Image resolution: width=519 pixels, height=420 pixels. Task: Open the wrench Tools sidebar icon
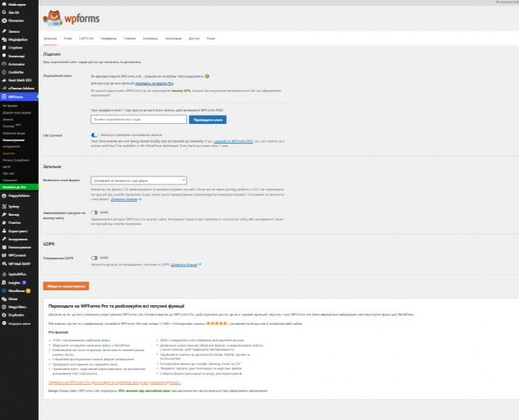pos(4,239)
